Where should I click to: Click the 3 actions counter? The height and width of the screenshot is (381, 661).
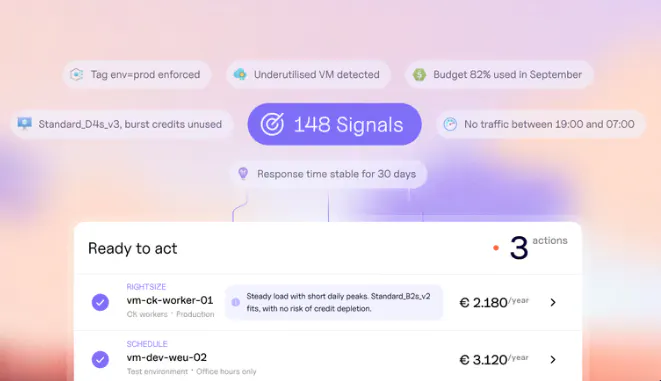tap(538, 247)
